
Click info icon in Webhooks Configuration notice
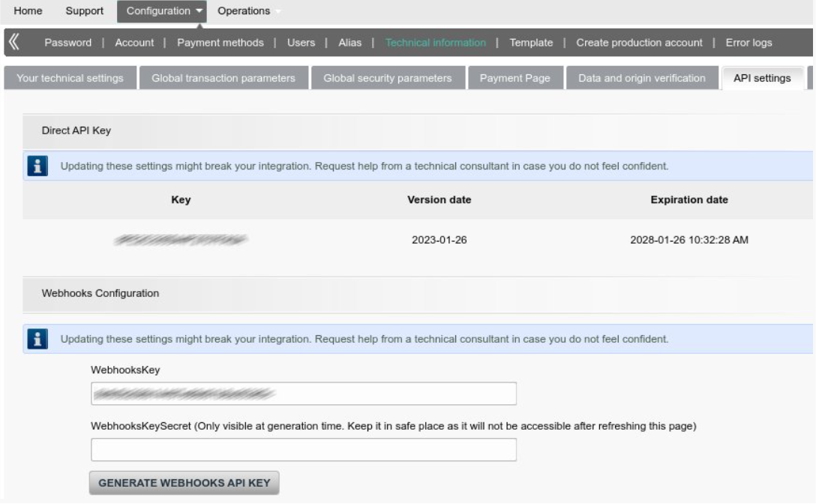point(34,339)
